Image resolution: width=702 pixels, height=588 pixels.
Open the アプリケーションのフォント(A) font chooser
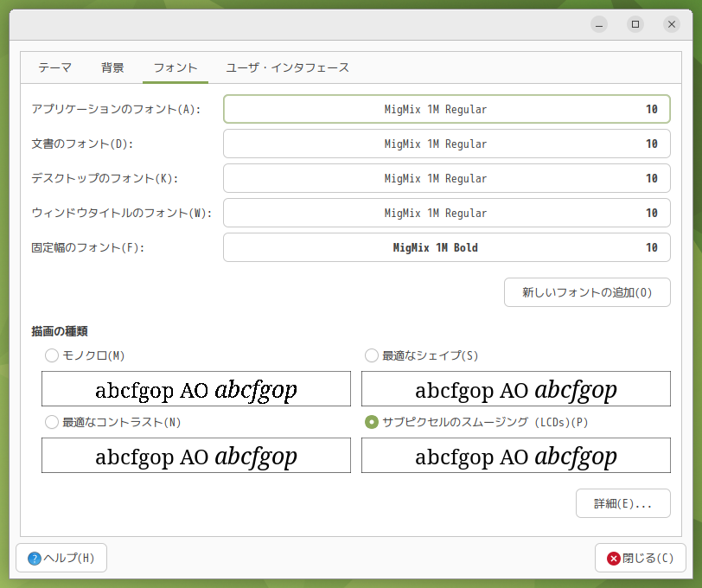[x=447, y=109]
